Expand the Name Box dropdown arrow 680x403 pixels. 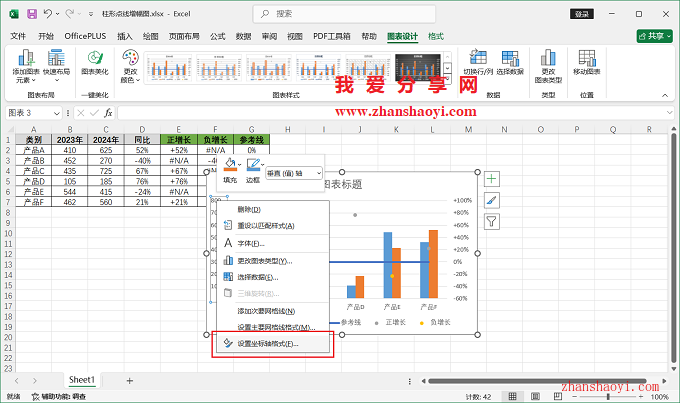[x=56, y=113]
